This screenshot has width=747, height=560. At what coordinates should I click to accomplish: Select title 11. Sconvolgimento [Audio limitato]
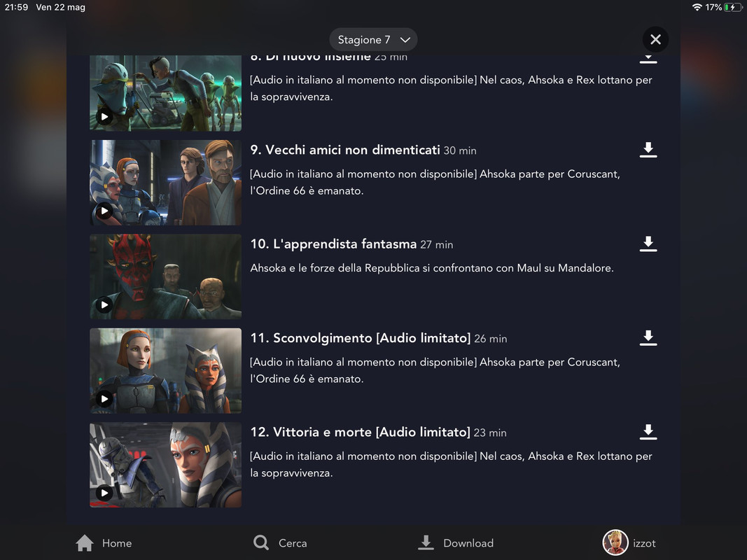[361, 338]
